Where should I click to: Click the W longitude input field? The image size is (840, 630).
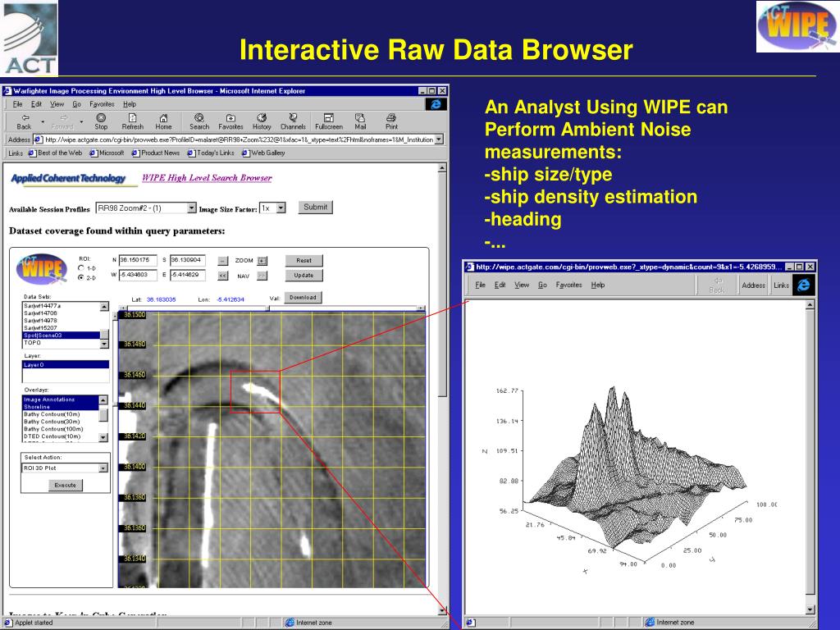pyautogui.click(x=138, y=276)
